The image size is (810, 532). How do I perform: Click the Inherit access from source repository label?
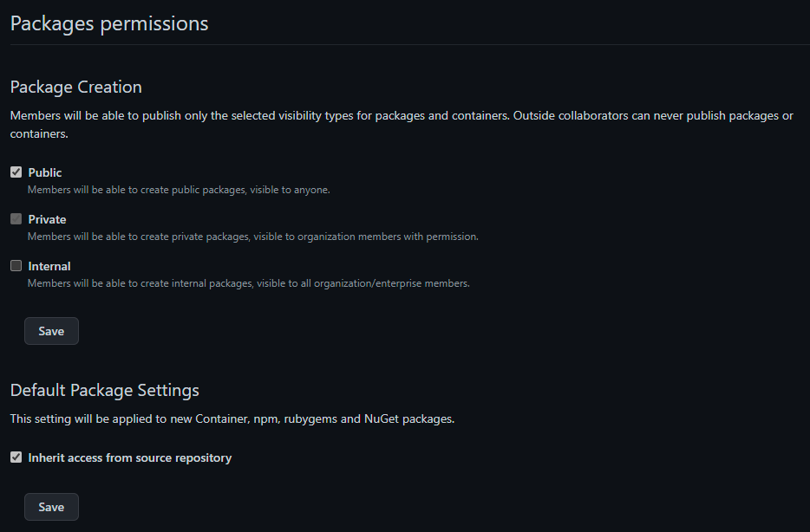coord(129,457)
